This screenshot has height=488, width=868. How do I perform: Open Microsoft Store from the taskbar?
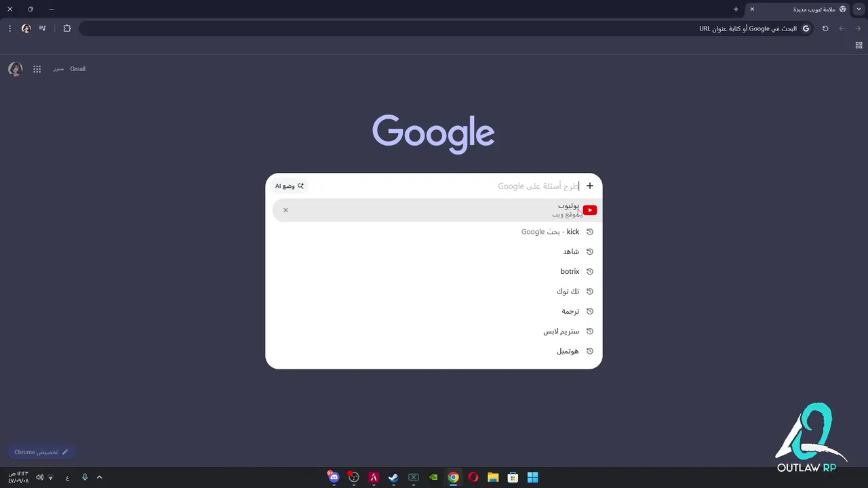pyautogui.click(x=513, y=477)
